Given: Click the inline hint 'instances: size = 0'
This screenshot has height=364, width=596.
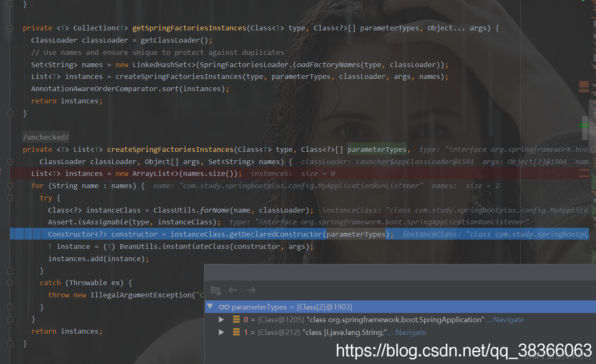Looking at the screenshot, I should [293, 174].
